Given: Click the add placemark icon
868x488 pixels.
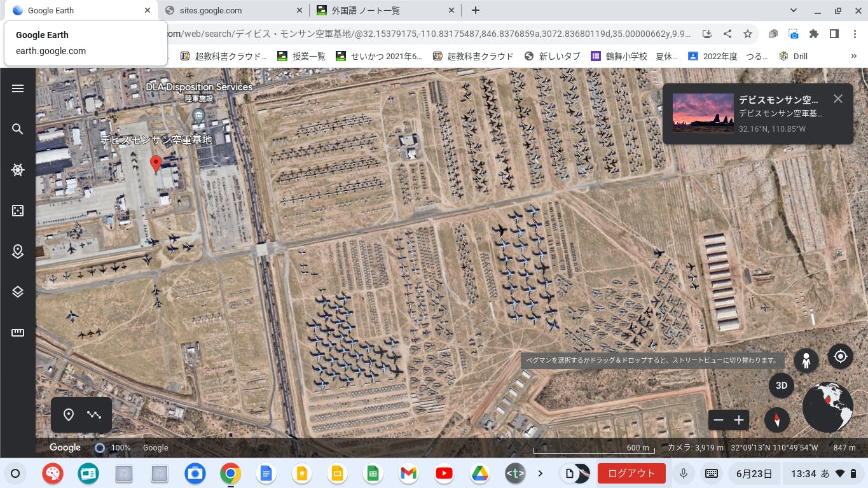Looking at the screenshot, I should pyautogui.click(x=69, y=415).
